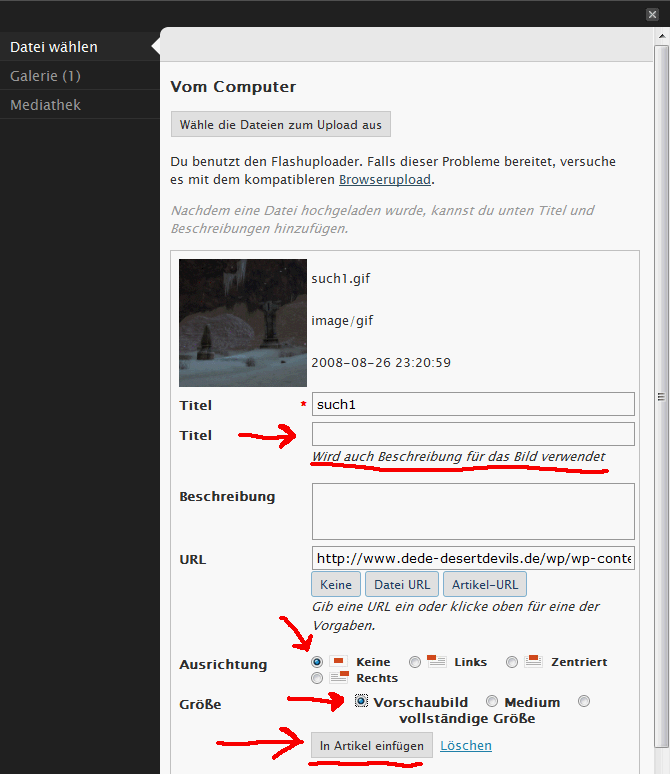This screenshot has height=774, width=670.
Task: Go to the Datei wählen tab
Action: click(54, 47)
